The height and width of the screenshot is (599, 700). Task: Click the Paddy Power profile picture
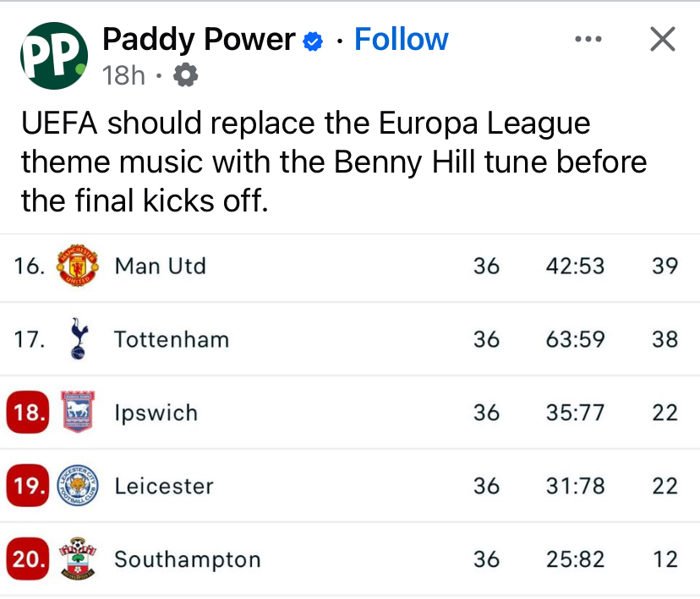pos(54,56)
